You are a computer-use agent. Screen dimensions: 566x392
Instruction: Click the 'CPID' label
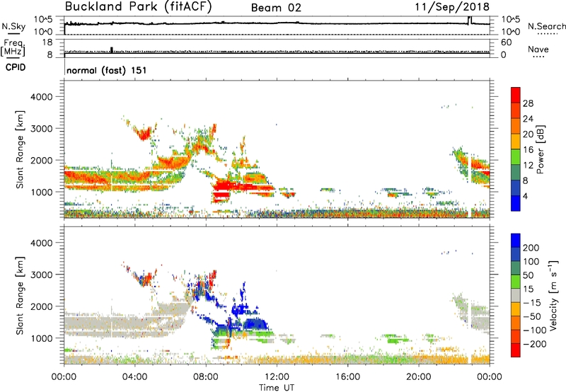[x=16, y=67]
